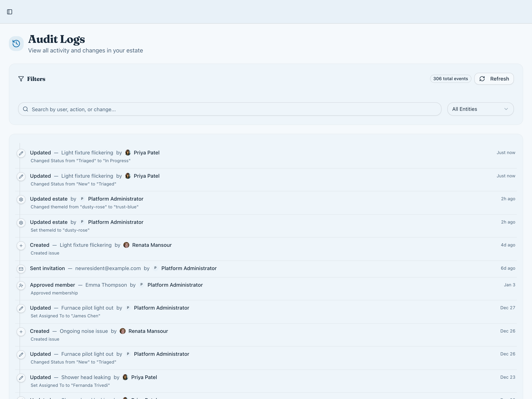Open the All Entities dropdown
This screenshot has height=399, width=532.
click(476, 109)
